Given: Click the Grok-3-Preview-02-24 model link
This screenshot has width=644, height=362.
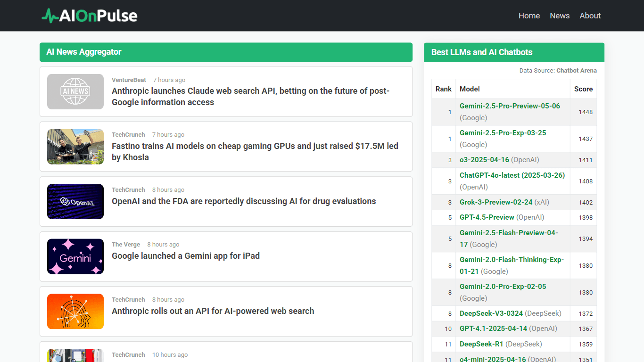Looking at the screenshot, I should click(496, 202).
